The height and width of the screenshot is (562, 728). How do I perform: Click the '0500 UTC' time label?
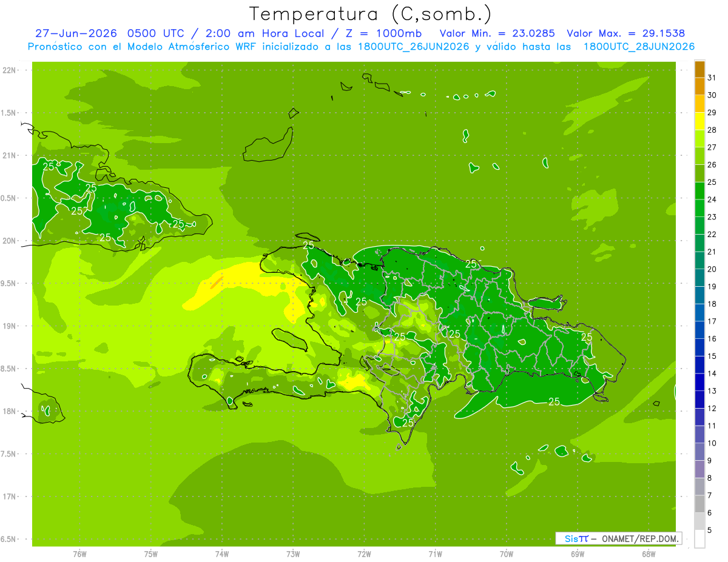(155, 33)
